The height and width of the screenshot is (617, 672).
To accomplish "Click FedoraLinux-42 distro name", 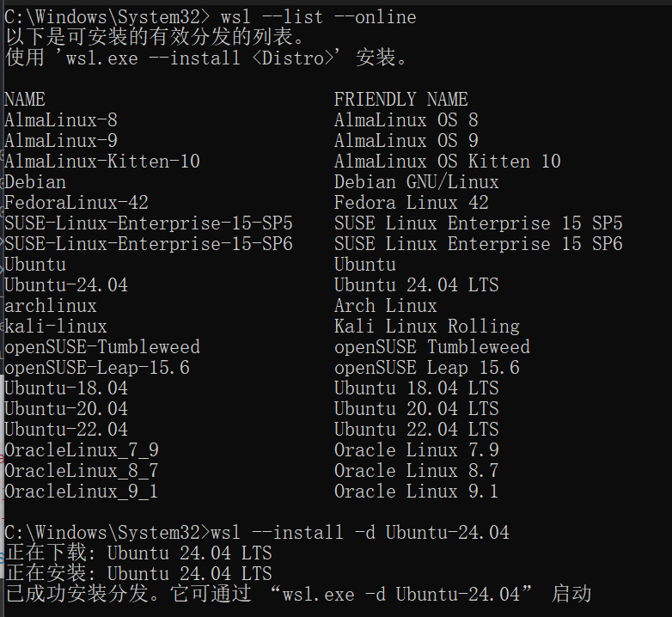I will tap(76, 203).
